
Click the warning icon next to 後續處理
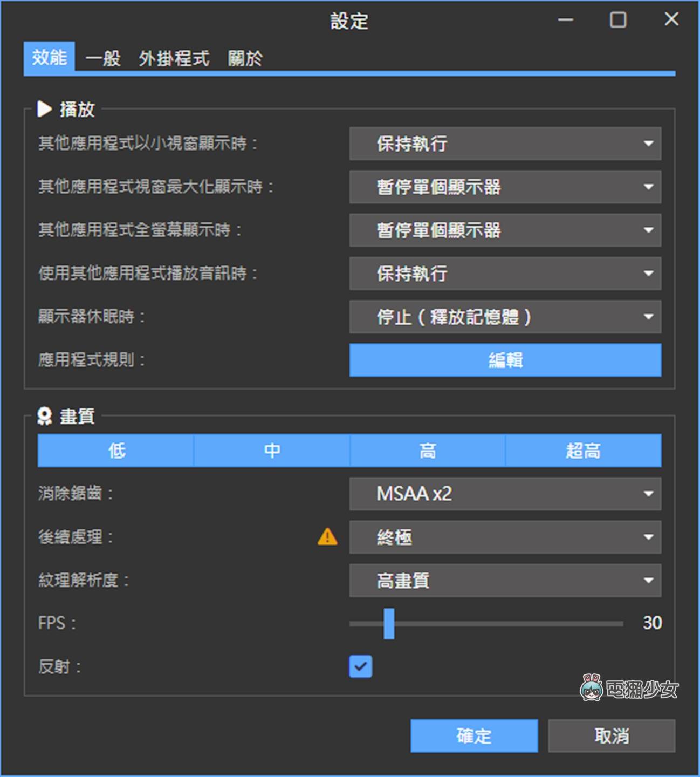pos(327,537)
